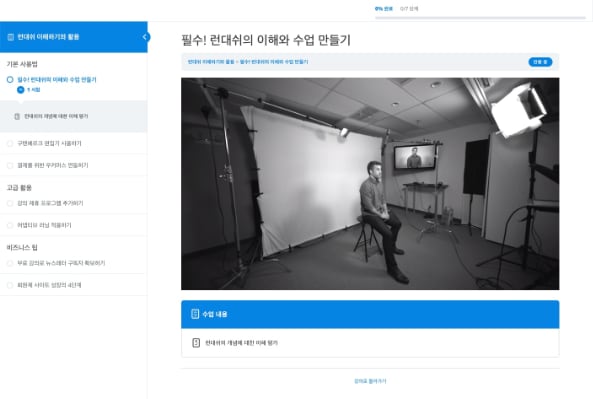Toggle circle for 회원제 사이트 성장의 4단계

(10, 285)
